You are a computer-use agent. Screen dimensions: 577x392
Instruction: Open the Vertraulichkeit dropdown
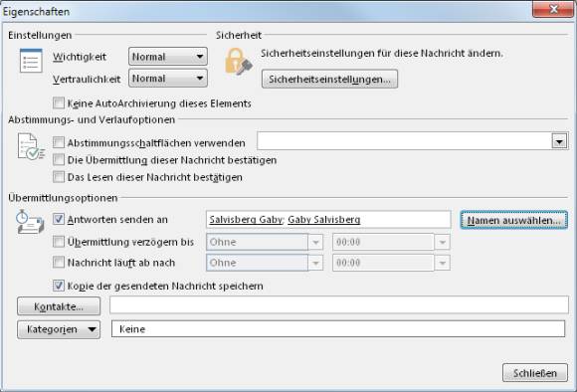tap(168, 78)
